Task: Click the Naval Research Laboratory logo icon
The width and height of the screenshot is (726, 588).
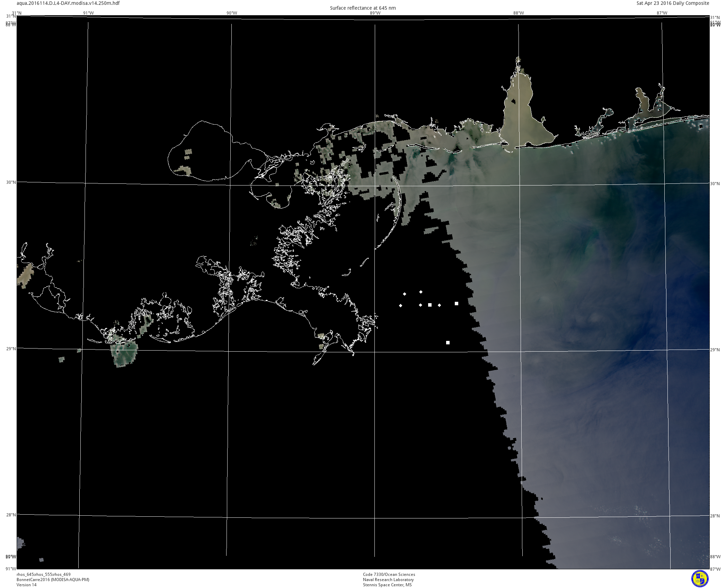Action: pos(700,579)
